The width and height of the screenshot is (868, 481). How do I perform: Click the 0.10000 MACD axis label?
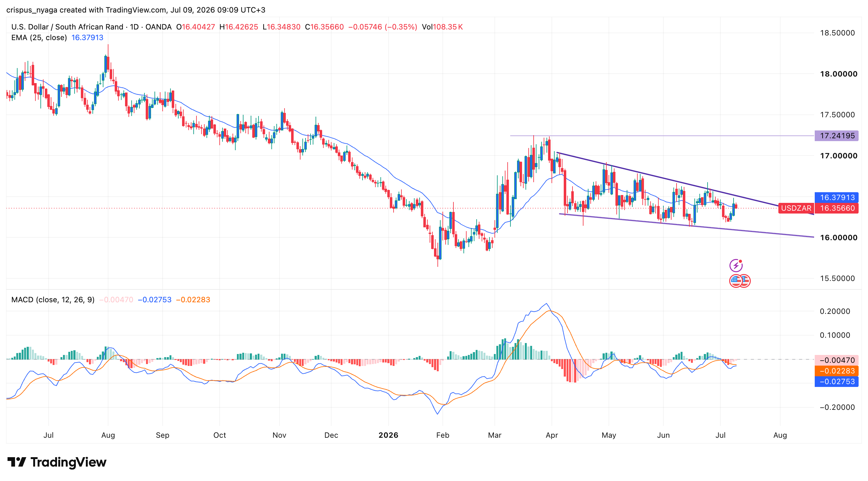[835, 335]
